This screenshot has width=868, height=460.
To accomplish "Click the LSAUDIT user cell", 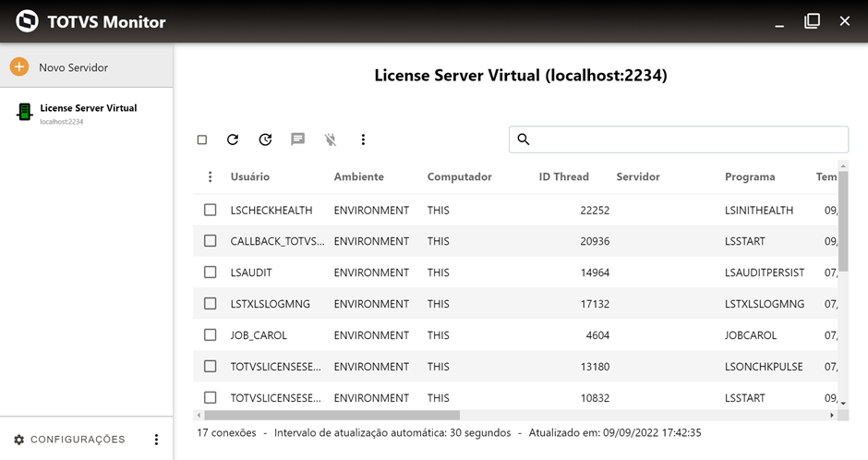I will pos(251,272).
